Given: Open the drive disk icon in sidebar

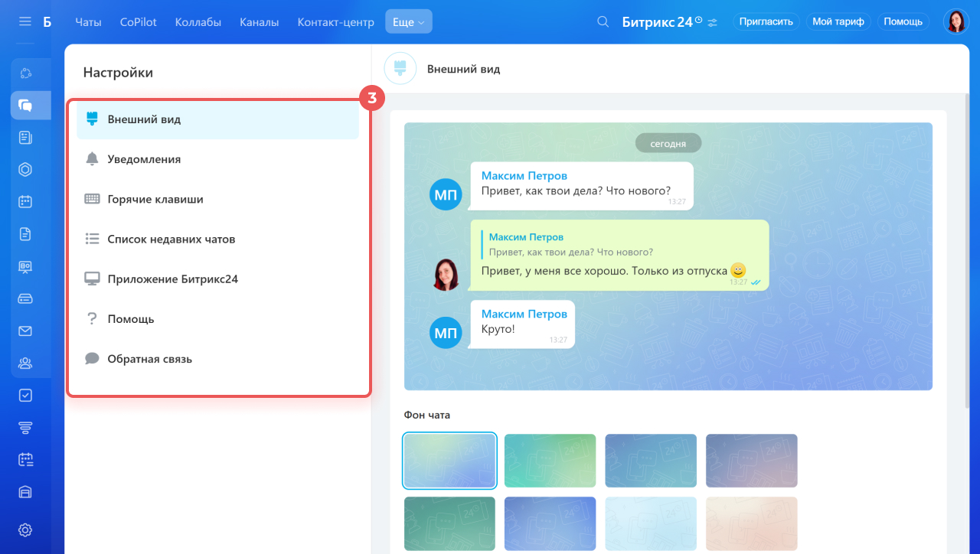Looking at the screenshot, I should coord(25,298).
